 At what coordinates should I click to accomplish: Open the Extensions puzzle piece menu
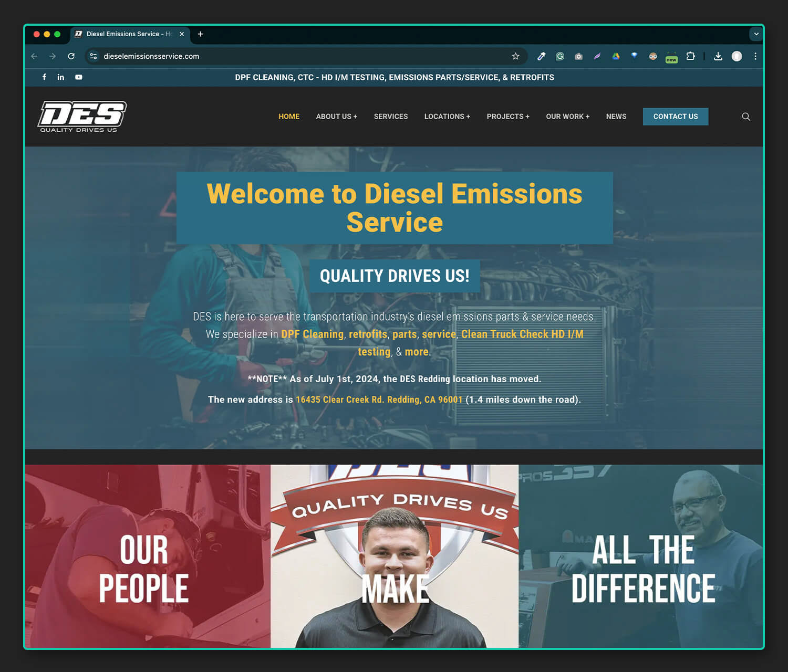[x=691, y=56]
